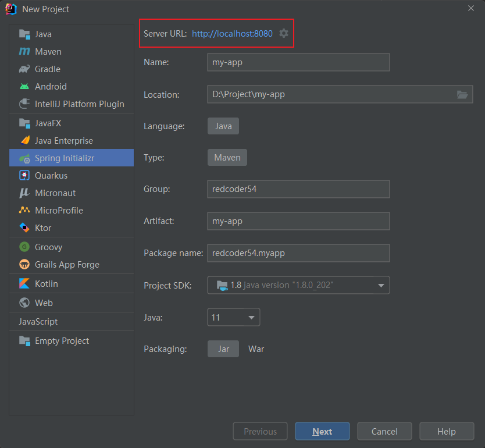Click the Quarkus icon
485x448 pixels.
(x=24, y=176)
